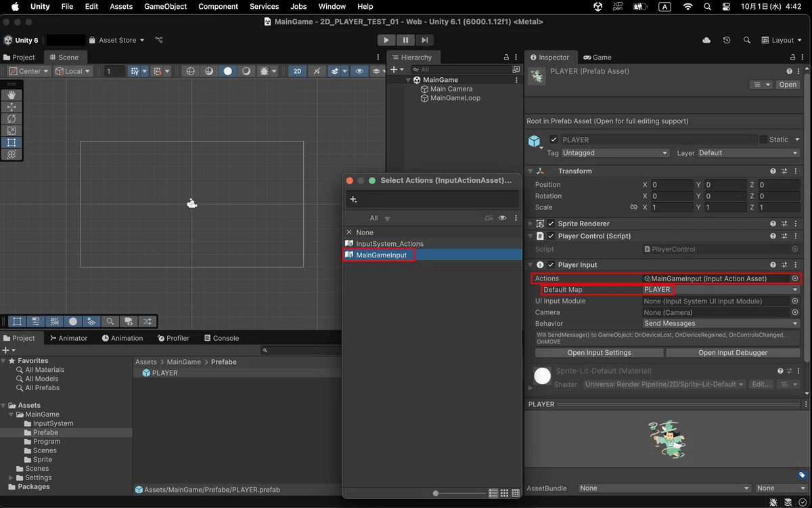Toggle Sprite Renderer enabled checkbox
The width and height of the screenshot is (812, 508).
click(551, 224)
